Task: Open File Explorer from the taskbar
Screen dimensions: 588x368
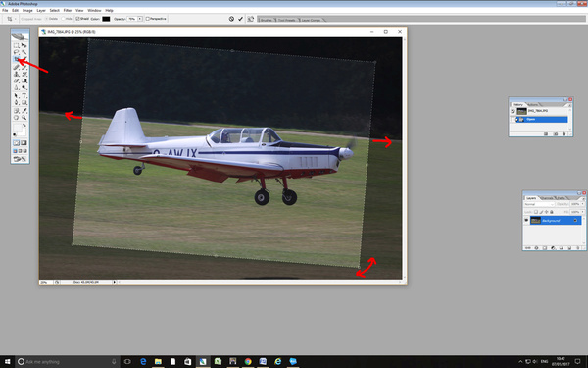Action: click(158, 361)
